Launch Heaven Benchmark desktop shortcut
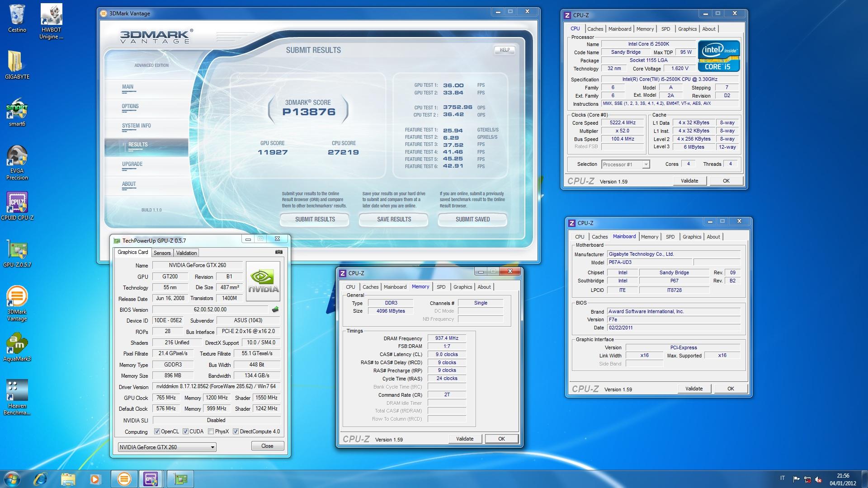 tap(17, 398)
